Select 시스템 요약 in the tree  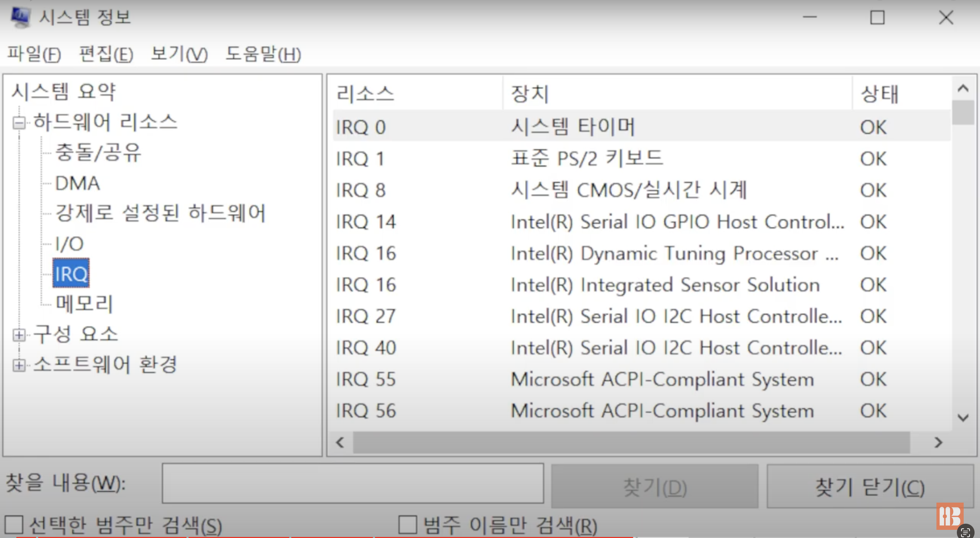coord(63,92)
